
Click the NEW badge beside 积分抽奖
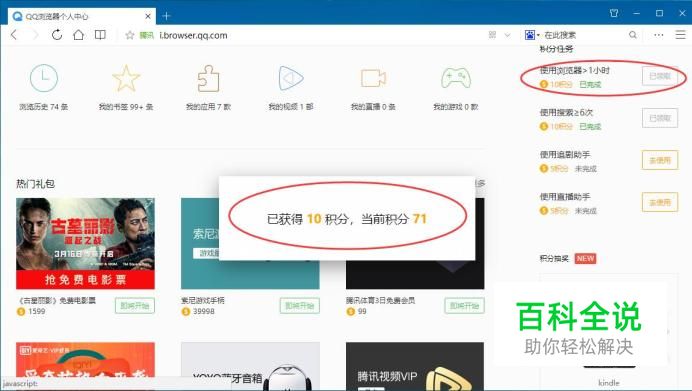tap(585, 259)
